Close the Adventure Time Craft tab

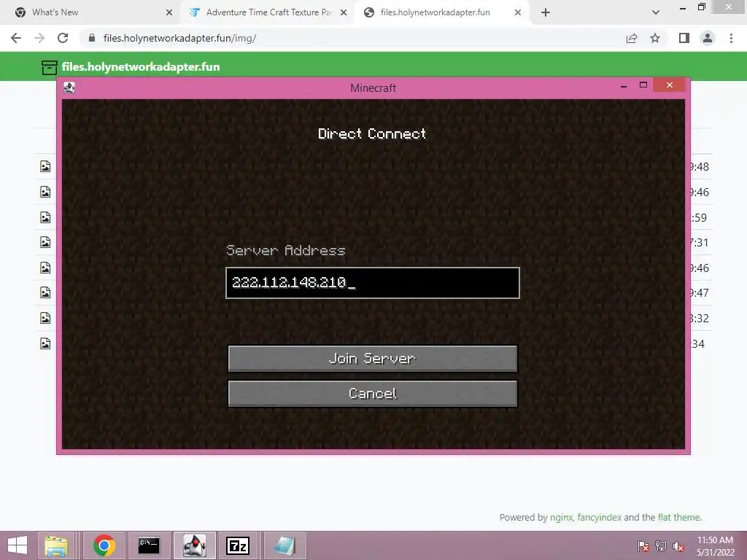(x=343, y=13)
